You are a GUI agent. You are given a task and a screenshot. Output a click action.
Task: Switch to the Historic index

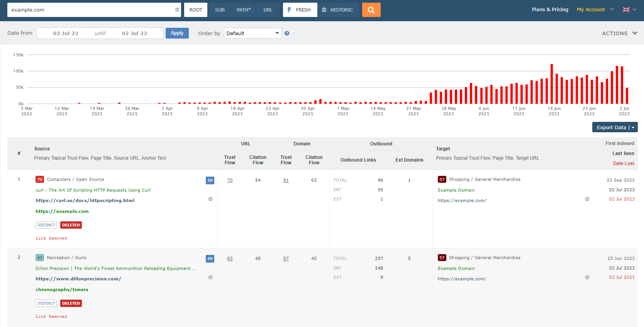click(338, 10)
